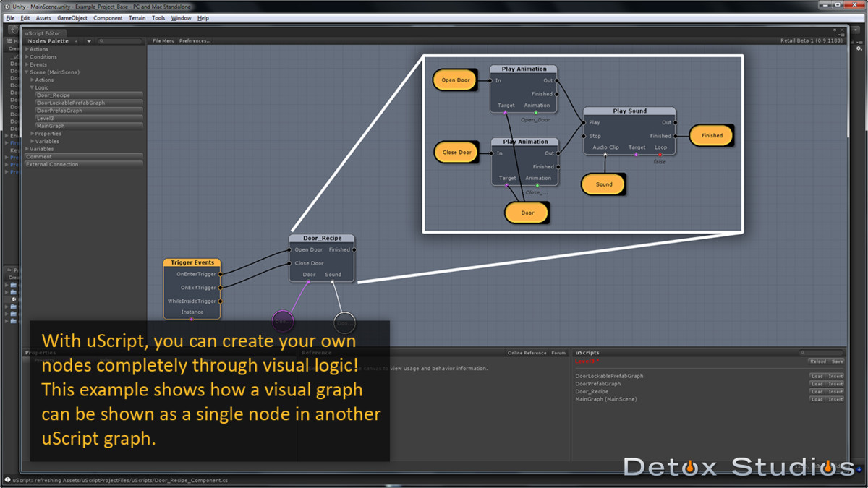Click the Door variable node

click(527, 212)
